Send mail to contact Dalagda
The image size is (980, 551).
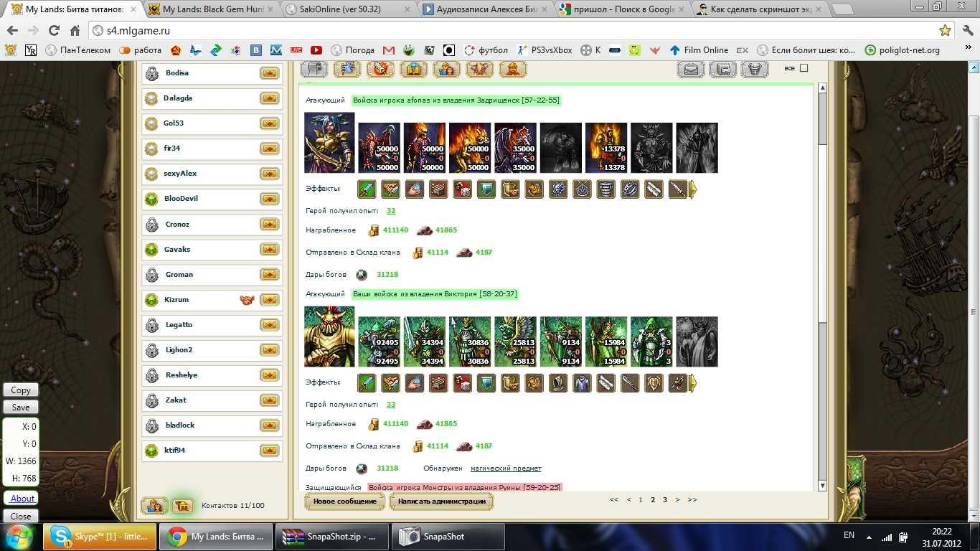click(x=269, y=98)
